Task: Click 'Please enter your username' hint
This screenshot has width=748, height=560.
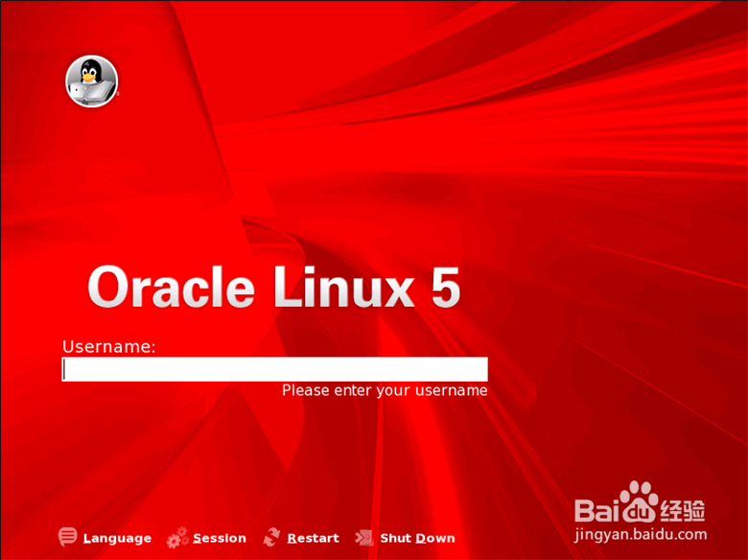Action: click(x=385, y=390)
